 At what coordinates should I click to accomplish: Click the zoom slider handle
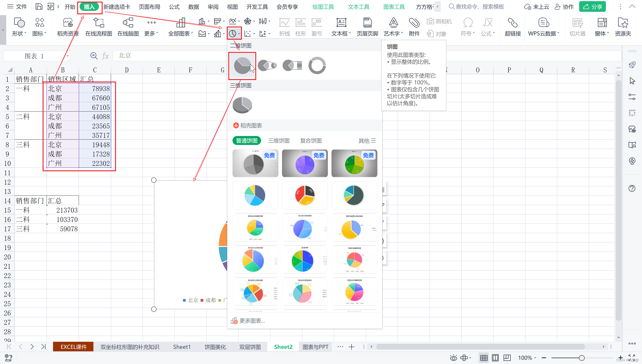coord(581,358)
